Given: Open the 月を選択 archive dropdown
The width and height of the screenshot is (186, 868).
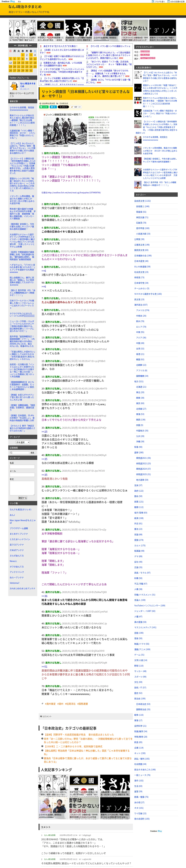Looking at the screenshot, I should click(23, 442).
